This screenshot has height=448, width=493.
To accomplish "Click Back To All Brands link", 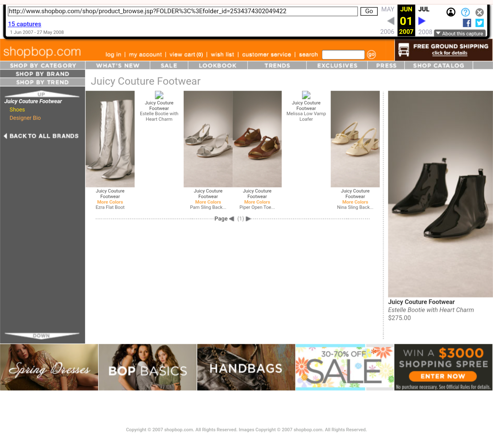I will [44, 136].
